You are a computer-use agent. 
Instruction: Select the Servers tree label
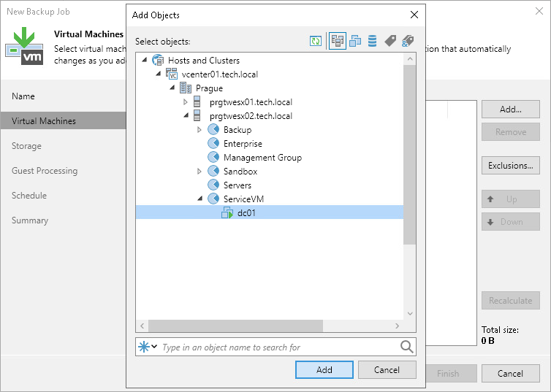point(237,185)
